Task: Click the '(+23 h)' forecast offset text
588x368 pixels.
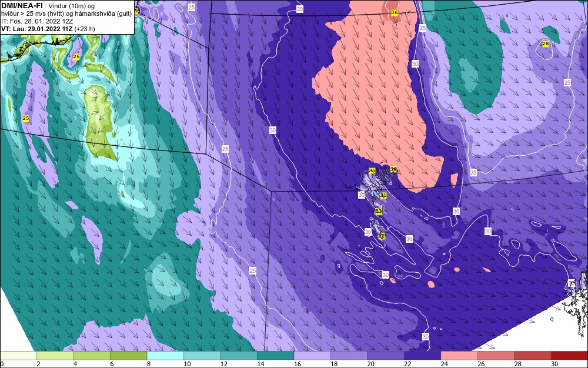Action: coord(85,29)
